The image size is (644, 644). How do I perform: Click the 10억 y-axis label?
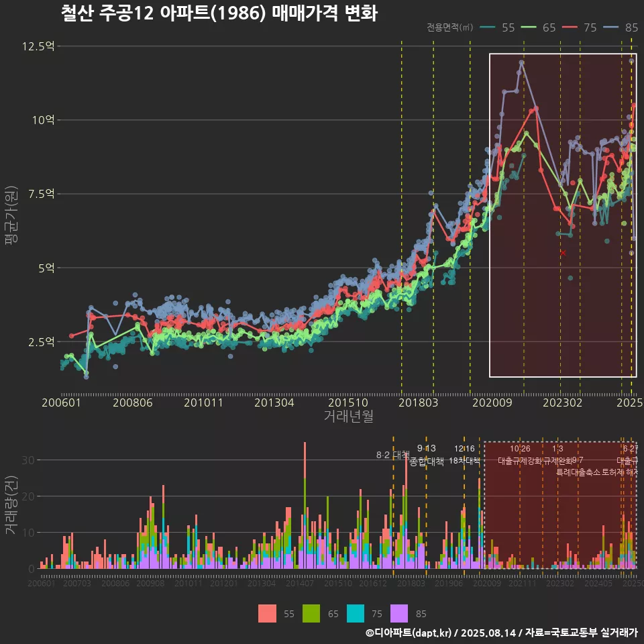tap(44, 120)
